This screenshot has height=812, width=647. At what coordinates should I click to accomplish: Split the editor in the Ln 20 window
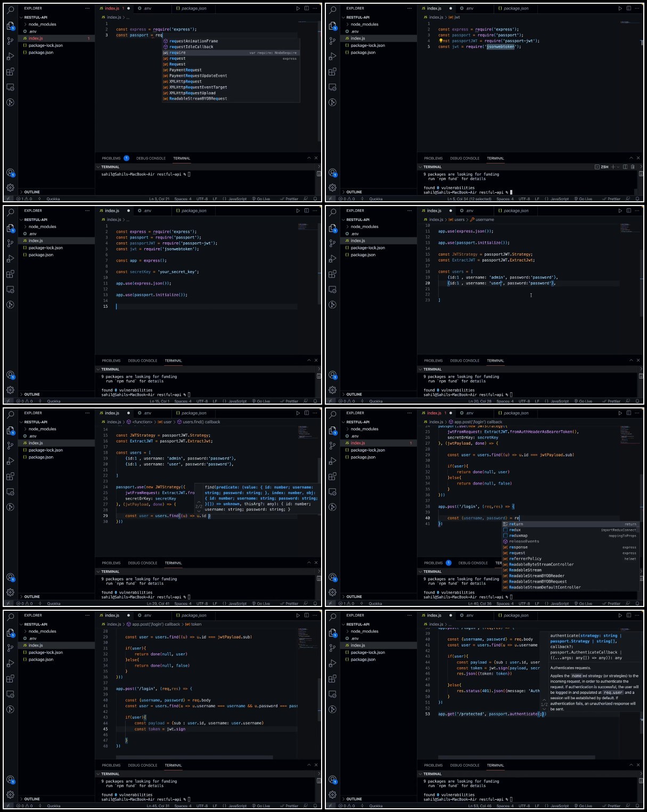coord(628,210)
